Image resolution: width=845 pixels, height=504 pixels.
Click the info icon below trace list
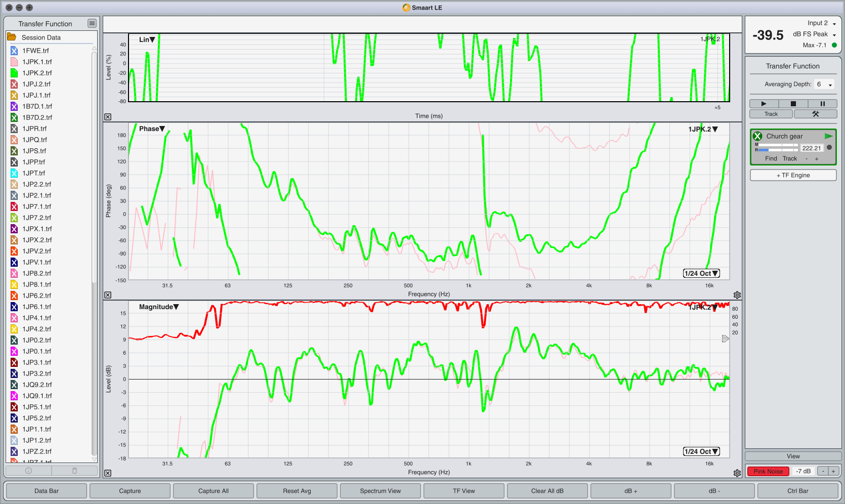pyautogui.click(x=28, y=471)
